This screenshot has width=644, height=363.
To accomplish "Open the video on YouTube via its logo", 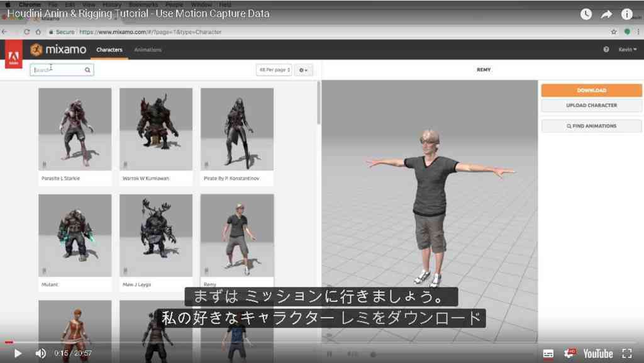I will [x=598, y=354].
